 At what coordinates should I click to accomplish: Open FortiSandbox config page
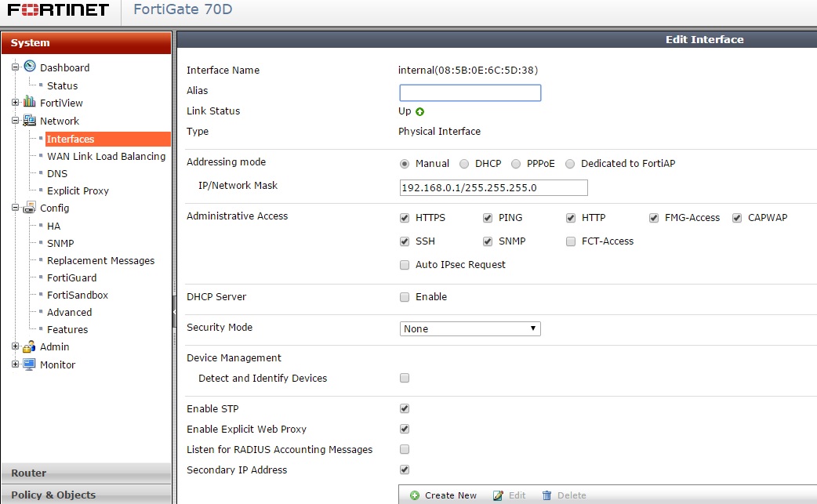point(77,295)
